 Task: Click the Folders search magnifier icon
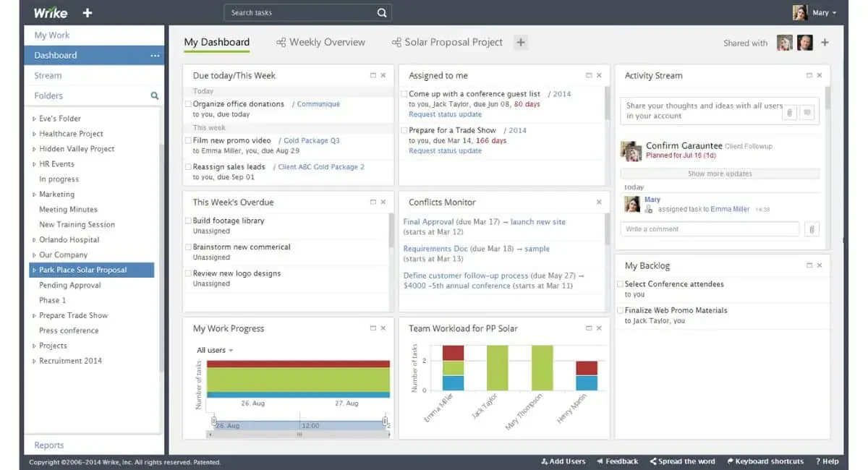tap(154, 95)
